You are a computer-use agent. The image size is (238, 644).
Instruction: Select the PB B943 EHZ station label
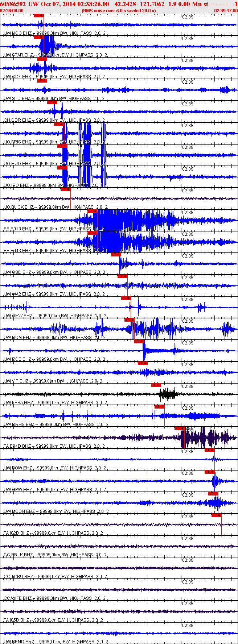[x=54, y=251]
